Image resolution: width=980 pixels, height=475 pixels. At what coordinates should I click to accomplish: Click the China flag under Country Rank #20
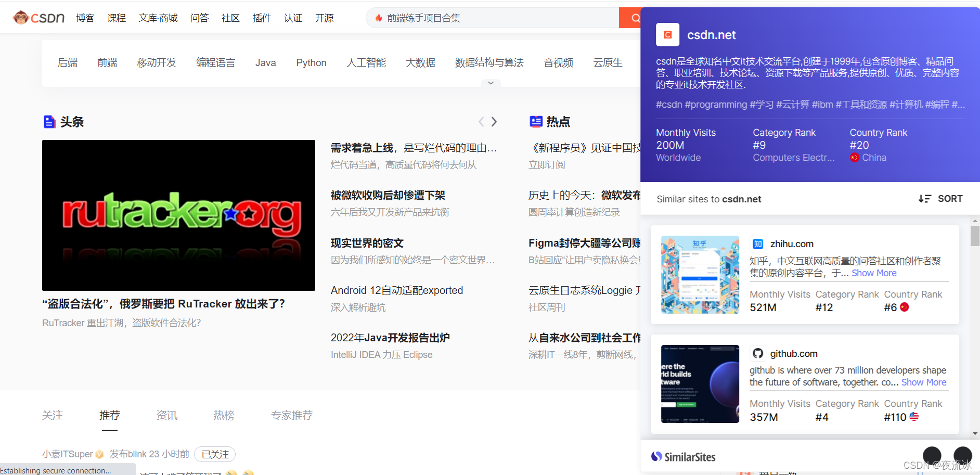point(854,158)
